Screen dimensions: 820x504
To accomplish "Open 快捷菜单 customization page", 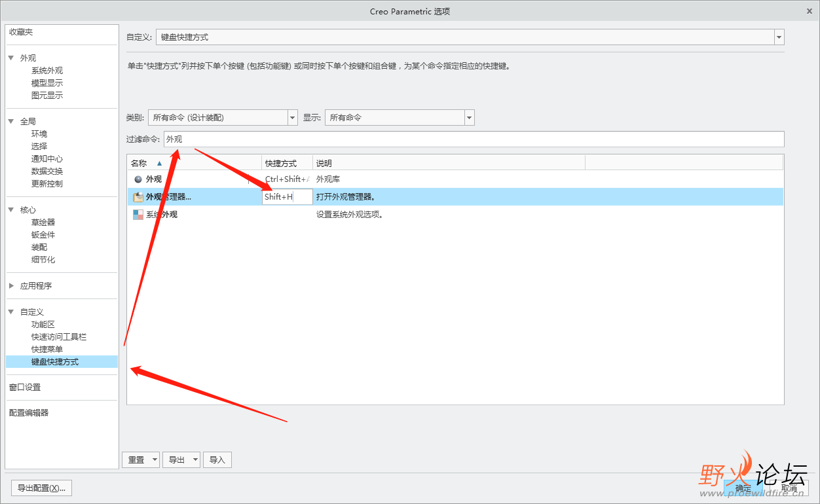I will (47, 350).
